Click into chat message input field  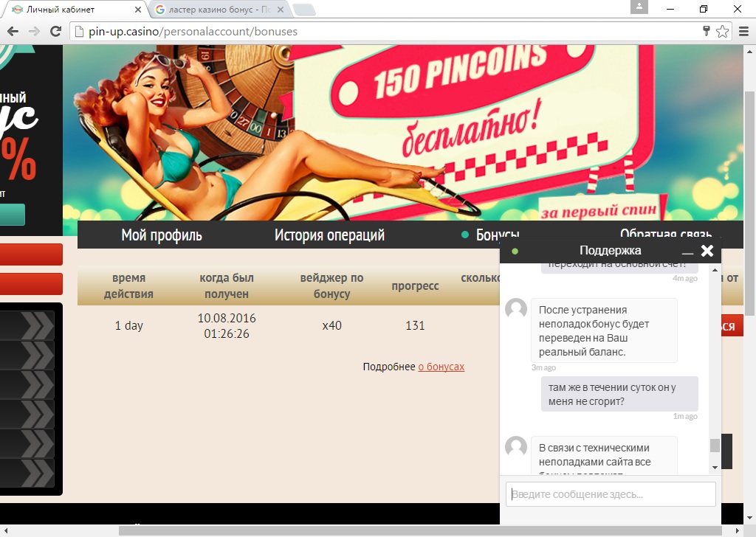click(611, 493)
